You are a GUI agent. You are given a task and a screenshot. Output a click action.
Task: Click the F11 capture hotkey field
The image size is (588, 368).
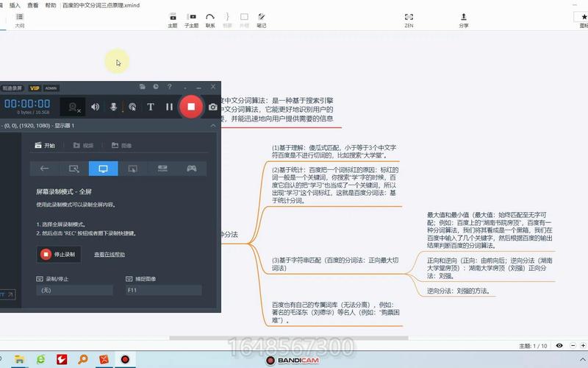point(164,290)
